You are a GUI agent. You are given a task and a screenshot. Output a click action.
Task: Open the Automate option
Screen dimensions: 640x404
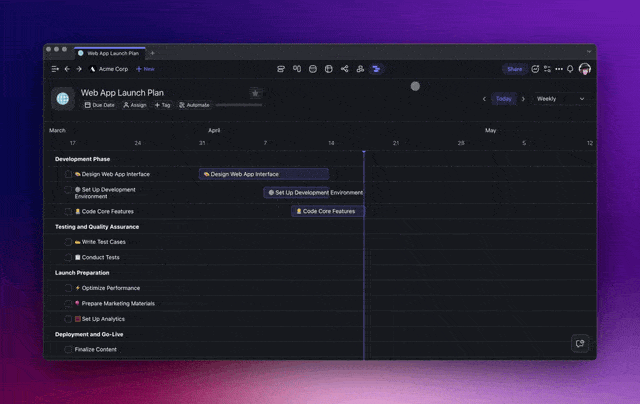pos(194,105)
